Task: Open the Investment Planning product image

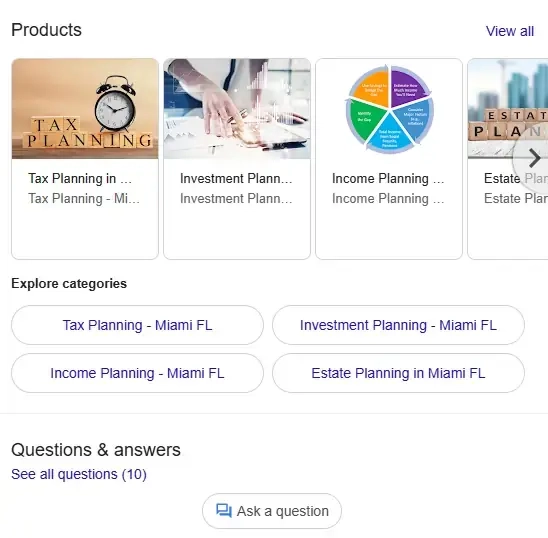Action: (237, 109)
